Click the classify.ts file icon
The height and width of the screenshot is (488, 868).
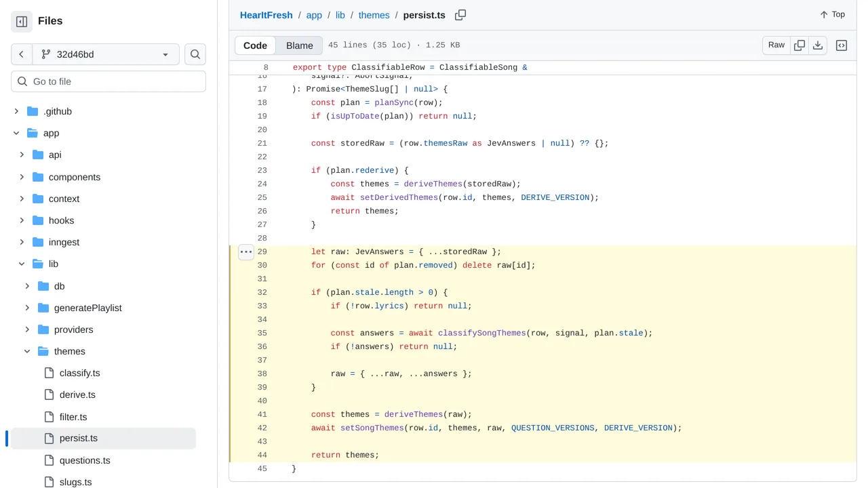point(49,373)
